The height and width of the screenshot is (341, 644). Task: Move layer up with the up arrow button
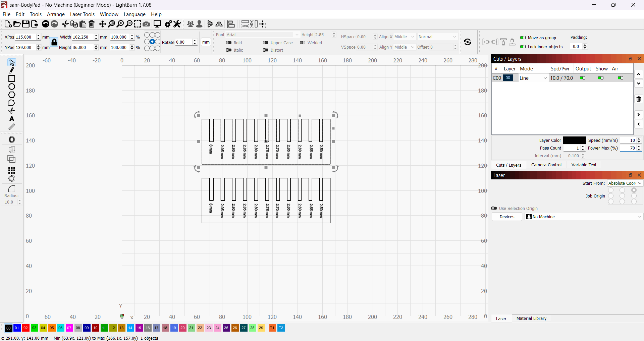(x=639, y=74)
